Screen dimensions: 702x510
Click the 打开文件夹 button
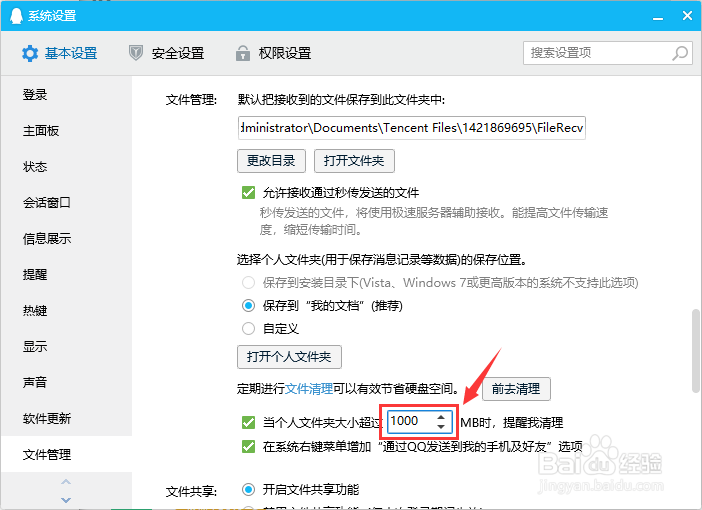[x=354, y=161]
